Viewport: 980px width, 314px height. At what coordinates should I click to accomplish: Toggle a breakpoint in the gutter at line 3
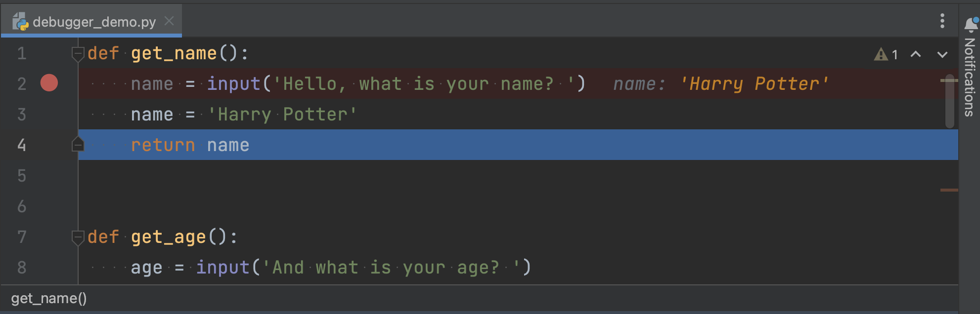48,114
